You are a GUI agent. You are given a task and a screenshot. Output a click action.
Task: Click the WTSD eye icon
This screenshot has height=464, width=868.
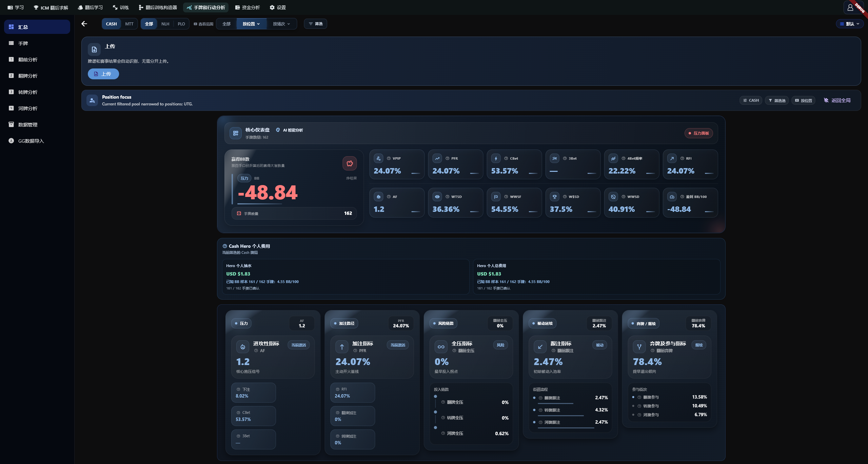(x=437, y=197)
